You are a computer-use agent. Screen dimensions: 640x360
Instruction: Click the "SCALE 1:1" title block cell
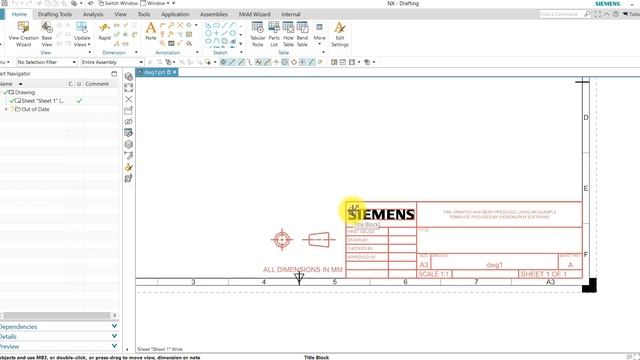433,274
